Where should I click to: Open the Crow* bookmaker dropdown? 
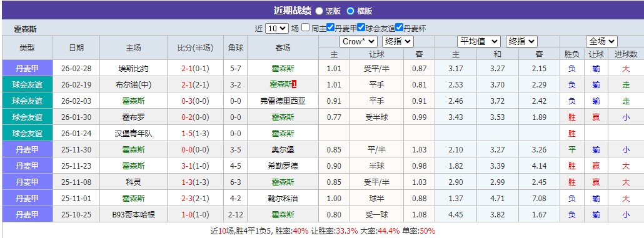358,41
